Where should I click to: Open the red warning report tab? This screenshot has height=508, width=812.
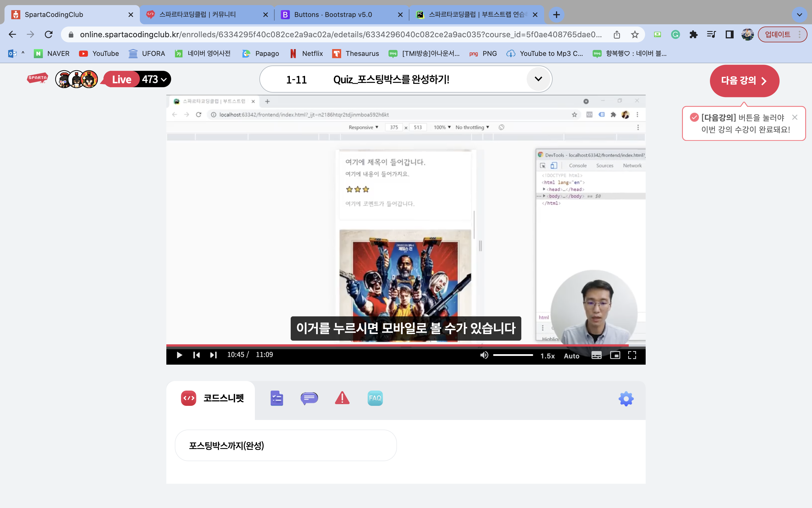pyautogui.click(x=342, y=398)
